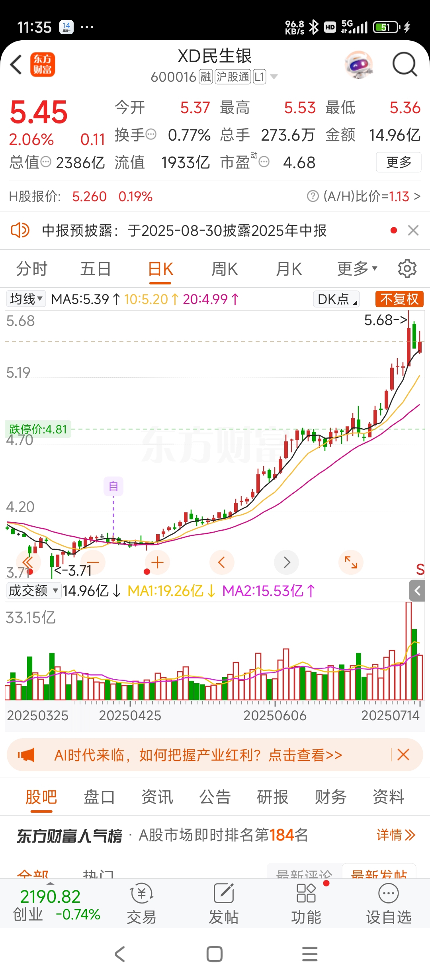Open chart settings gear icon
The height and width of the screenshot is (980, 430).
407,269
